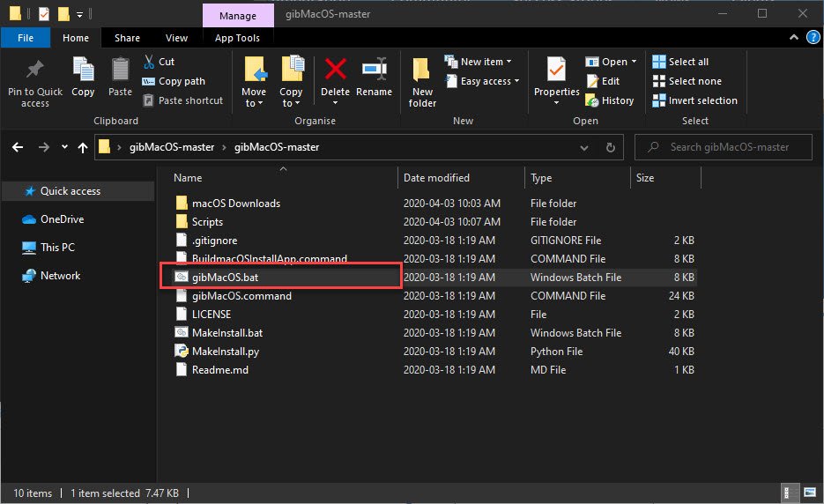Select gibMacOS.command file
The width and height of the screenshot is (824, 504).
click(241, 296)
